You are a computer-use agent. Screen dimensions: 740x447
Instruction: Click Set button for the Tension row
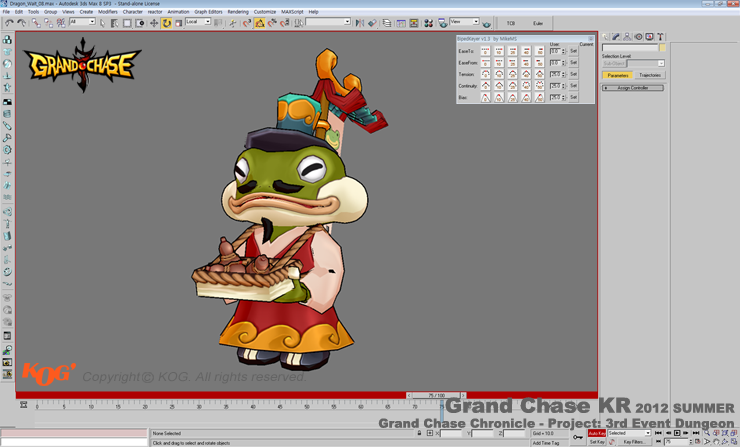click(573, 74)
